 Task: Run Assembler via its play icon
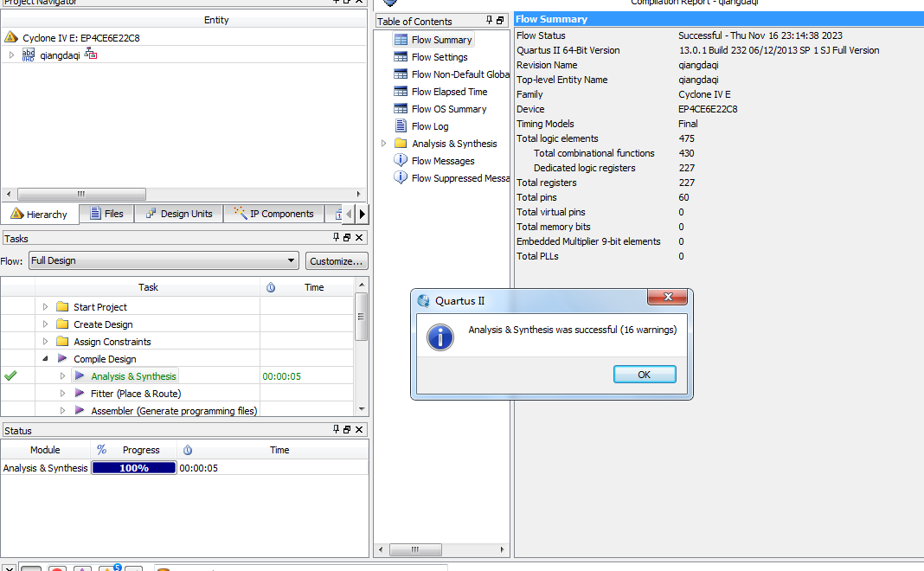coord(80,410)
